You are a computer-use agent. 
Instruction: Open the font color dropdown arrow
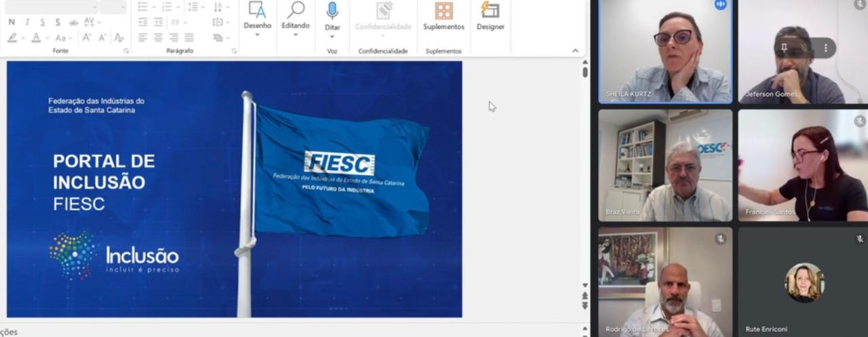pyautogui.click(x=47, y=39)
